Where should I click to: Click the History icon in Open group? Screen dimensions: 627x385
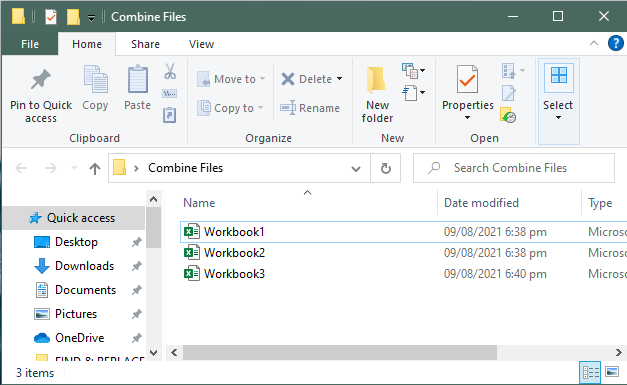[x=508, y=115]
